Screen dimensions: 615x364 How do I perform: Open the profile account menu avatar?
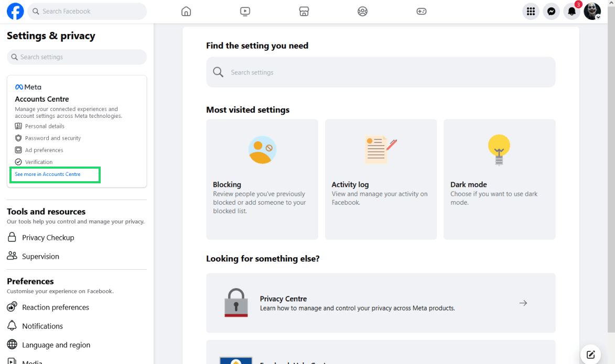(x=592, y=11)
